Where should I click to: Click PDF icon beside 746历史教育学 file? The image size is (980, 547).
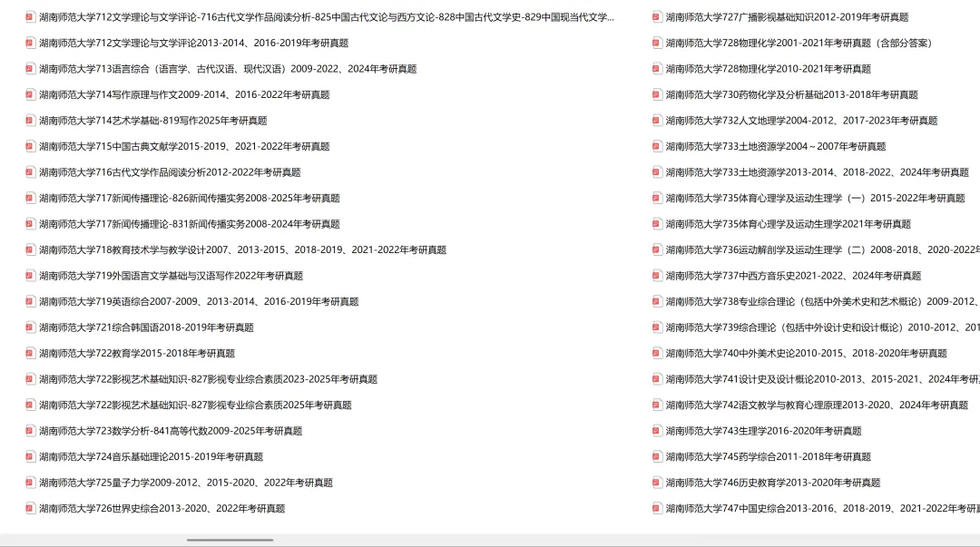657,483
